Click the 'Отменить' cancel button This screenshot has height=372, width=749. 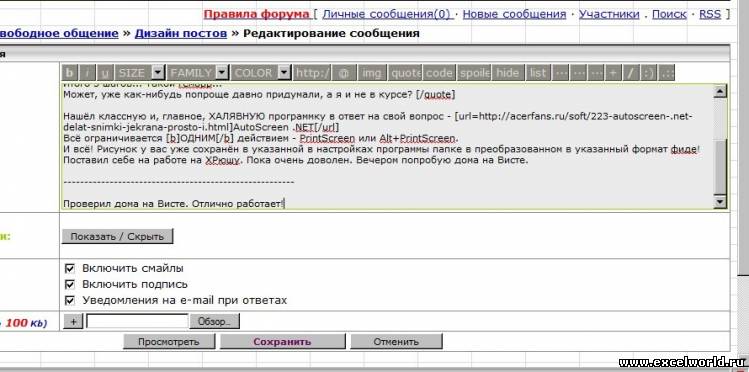point(396,341)
